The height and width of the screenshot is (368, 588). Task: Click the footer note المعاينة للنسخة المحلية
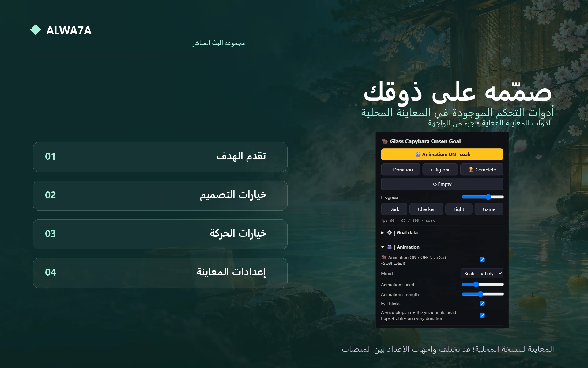[448, 349]
